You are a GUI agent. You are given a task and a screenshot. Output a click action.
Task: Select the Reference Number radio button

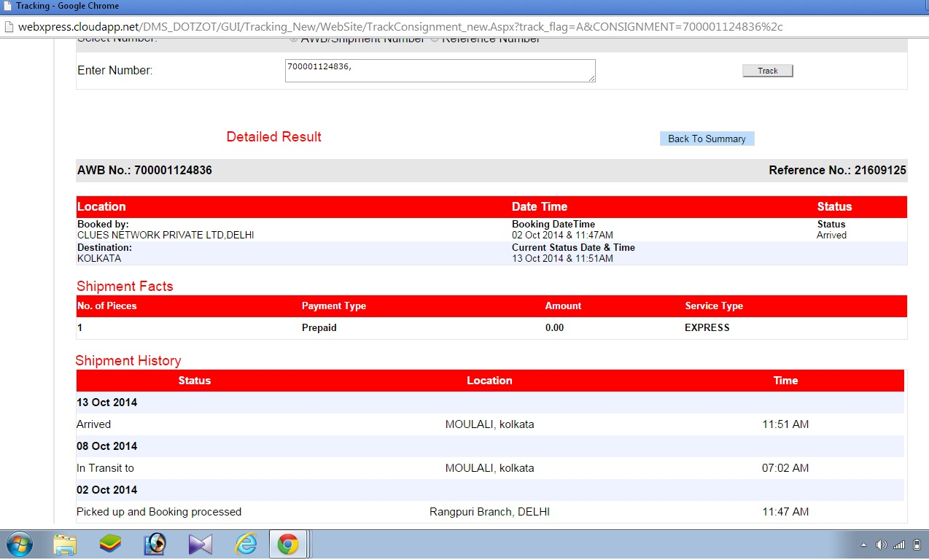435,39
